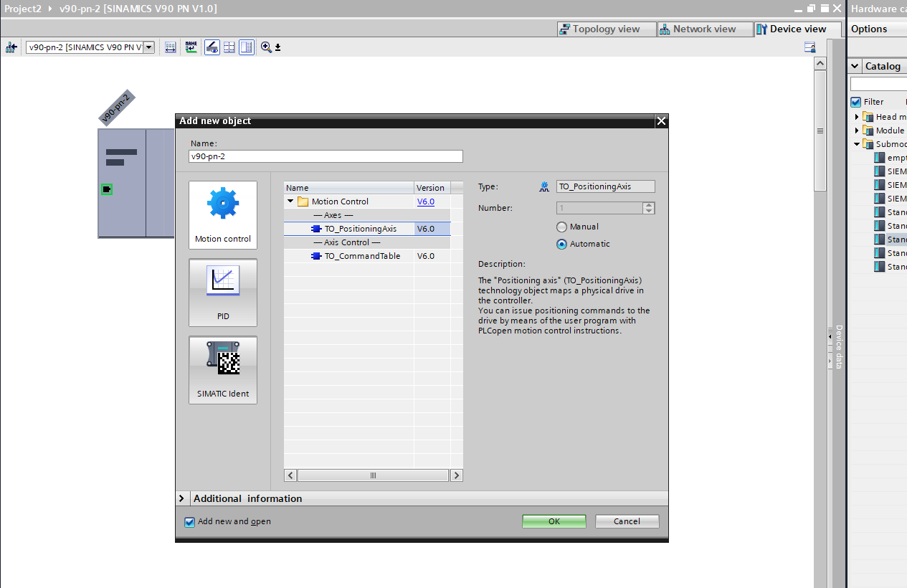Click the Motion control gear icon
This screenshot has height=588, width=907.
[223, 204]
